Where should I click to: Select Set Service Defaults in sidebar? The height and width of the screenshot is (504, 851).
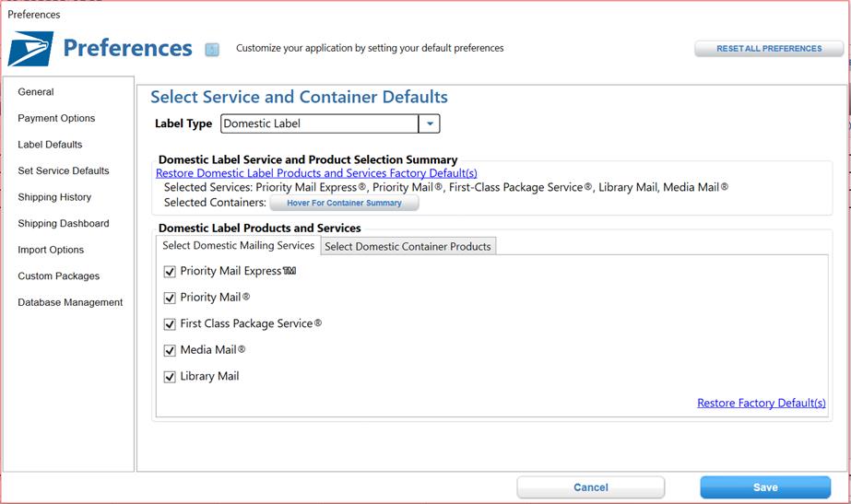tap(64, 170)
